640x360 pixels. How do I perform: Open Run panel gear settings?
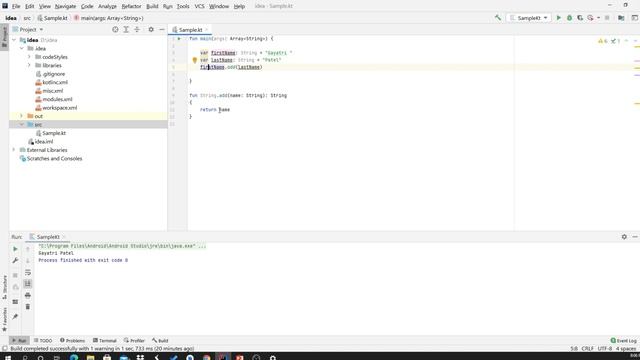[624, 237]
